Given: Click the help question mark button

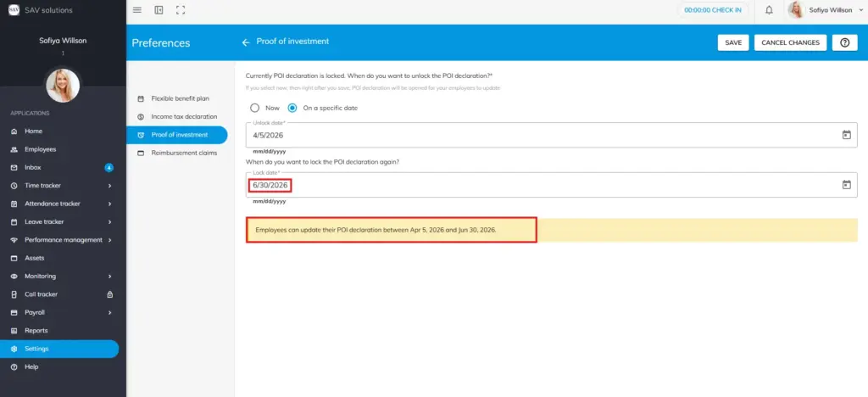Looking at the screenshot, I should click(x=845, y=42).
